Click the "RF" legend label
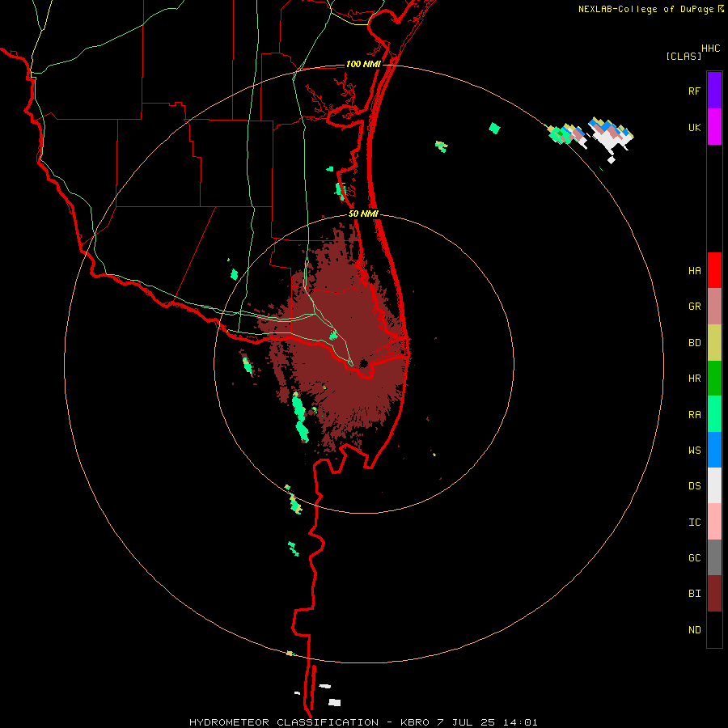Viewport: 728px width, 728px height. (694, 91)
